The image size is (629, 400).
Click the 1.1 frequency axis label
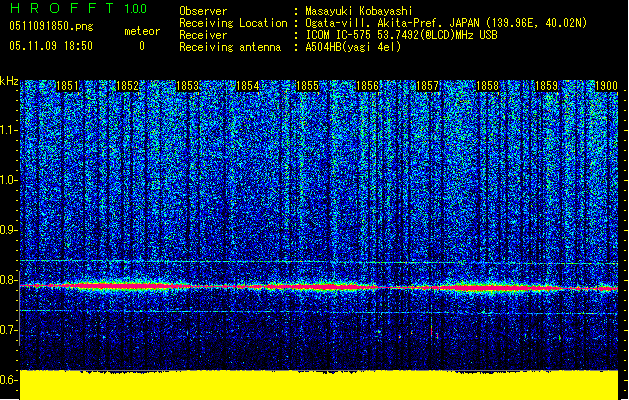[x=8, y=130]
